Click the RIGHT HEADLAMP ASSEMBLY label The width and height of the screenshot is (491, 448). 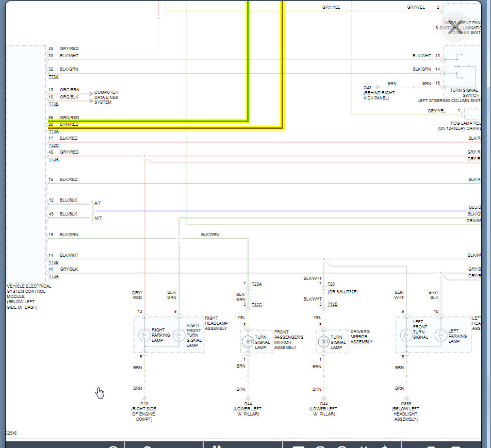[216, 323]
